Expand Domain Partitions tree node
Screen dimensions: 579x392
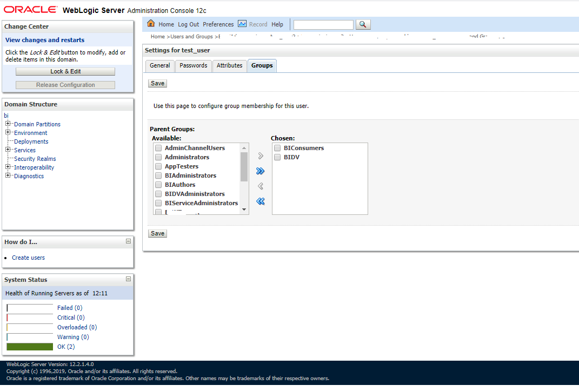click(8, 124)
